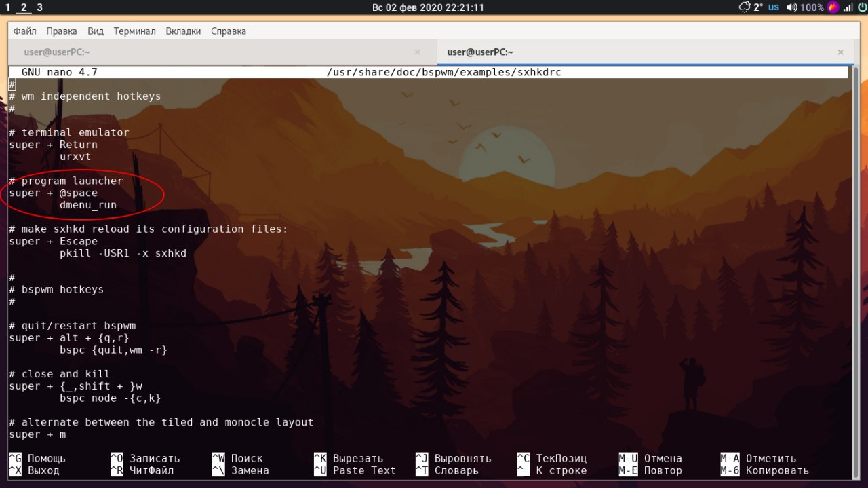Click the 'alternate between the tiled' comment line
Image resolution: width=868 pixels, height=488 pixels.
(x=161, y=422)
